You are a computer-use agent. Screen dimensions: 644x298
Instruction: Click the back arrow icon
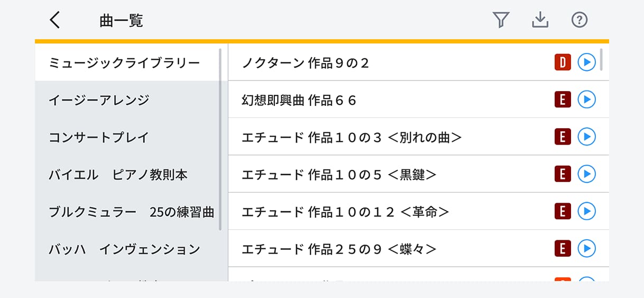click(55, 20)
